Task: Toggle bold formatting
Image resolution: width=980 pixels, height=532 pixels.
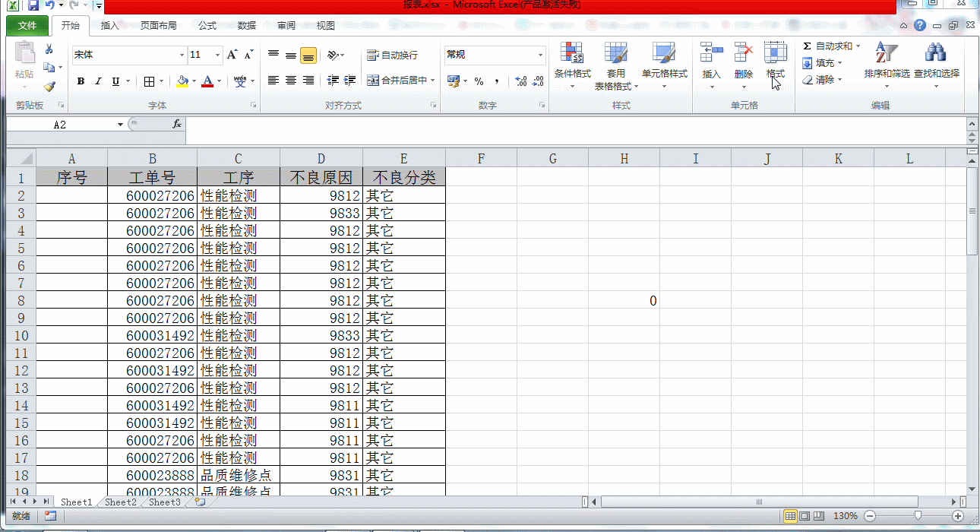Action: (81, 81)
